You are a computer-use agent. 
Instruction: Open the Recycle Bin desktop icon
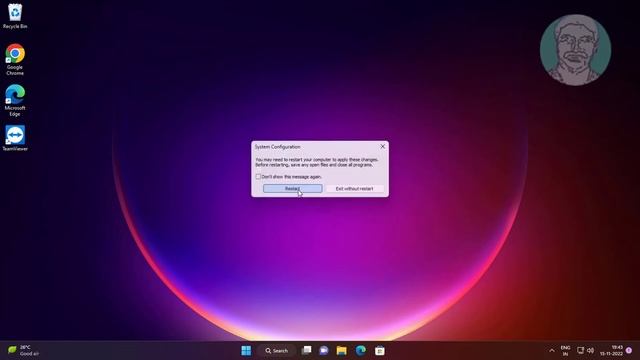click(15, 16)
